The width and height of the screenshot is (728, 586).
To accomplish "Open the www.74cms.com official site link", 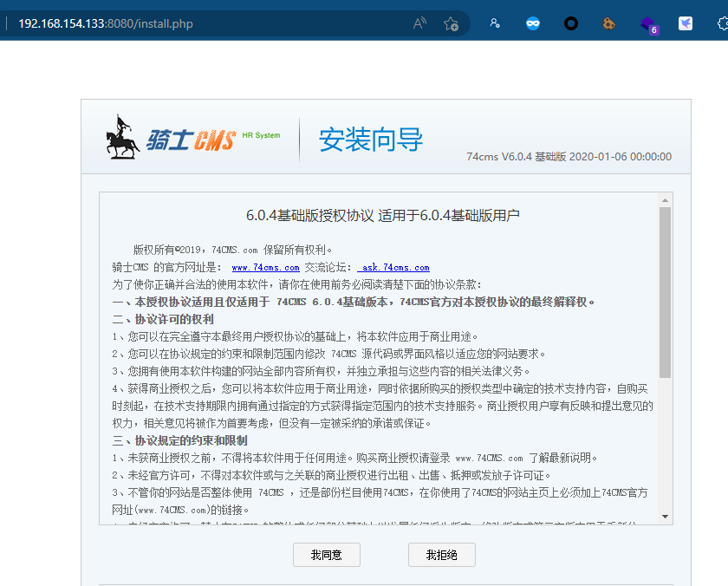I will click(265, 268).
